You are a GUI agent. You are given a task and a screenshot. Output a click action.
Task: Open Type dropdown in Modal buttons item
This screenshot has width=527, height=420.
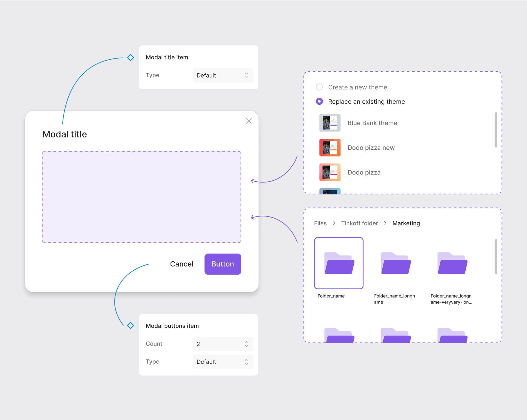[223, 362]
